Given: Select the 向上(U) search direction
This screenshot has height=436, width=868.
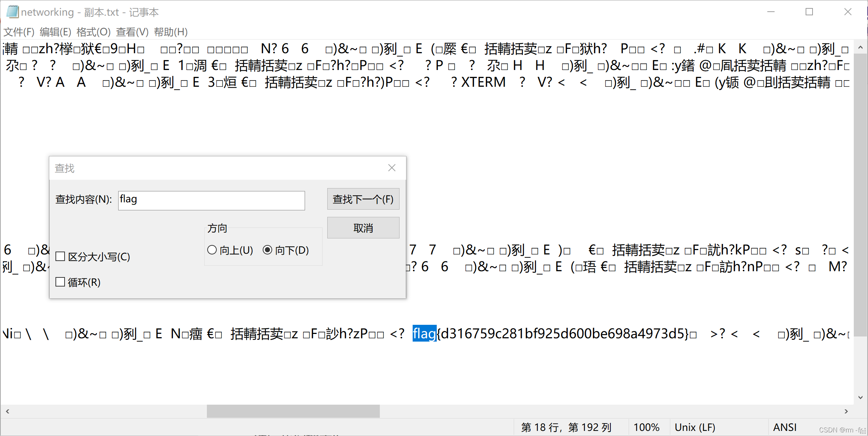Looking at the screenshot, I should pyautogui.click(x=212, y=250).
